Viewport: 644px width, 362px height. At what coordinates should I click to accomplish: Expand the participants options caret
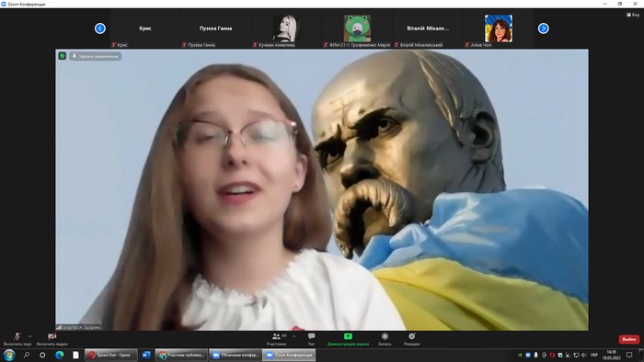point(294,336)
